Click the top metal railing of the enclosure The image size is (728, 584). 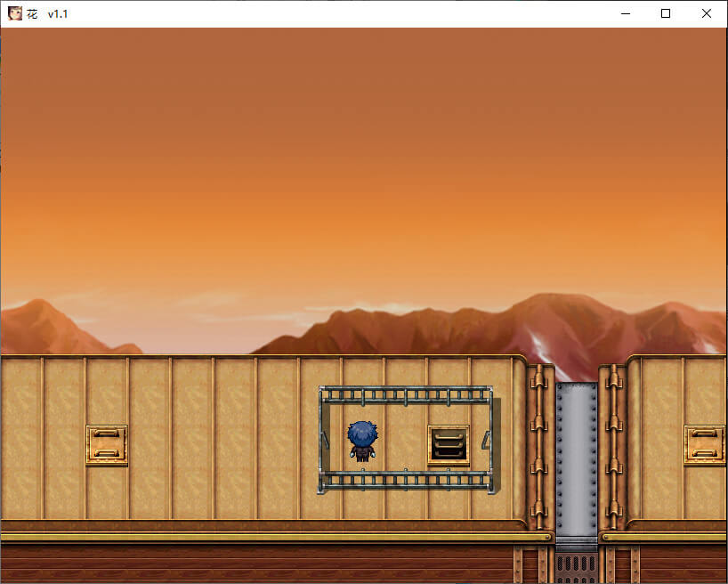(405, 393)
